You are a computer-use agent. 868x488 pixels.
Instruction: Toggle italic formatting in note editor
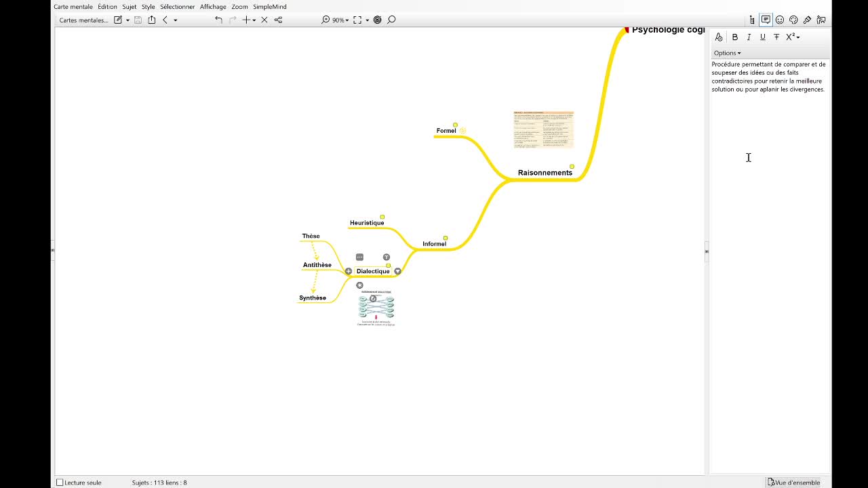pyautogui.click(x=749, y=37)
